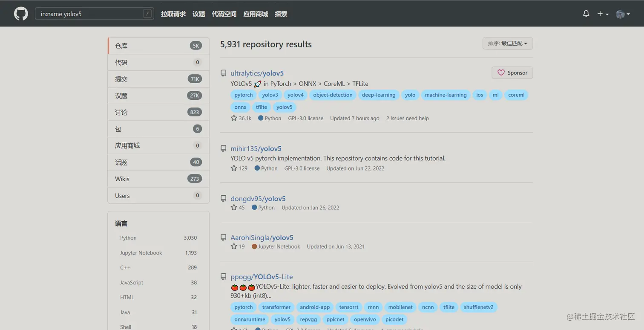Screen dimensions: 644x330
Task: Click the repo icon beside dongdv95/yolov5
Action: [223, 199]
